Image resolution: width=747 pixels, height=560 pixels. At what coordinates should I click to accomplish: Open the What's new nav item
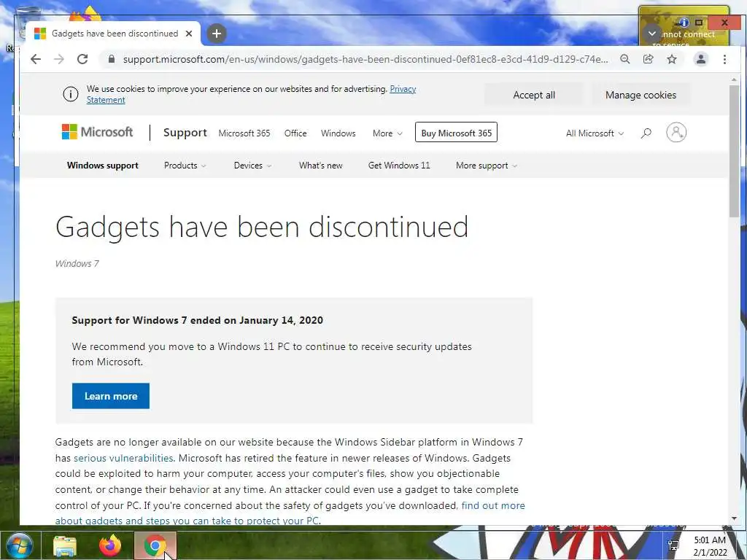[321, 166]
